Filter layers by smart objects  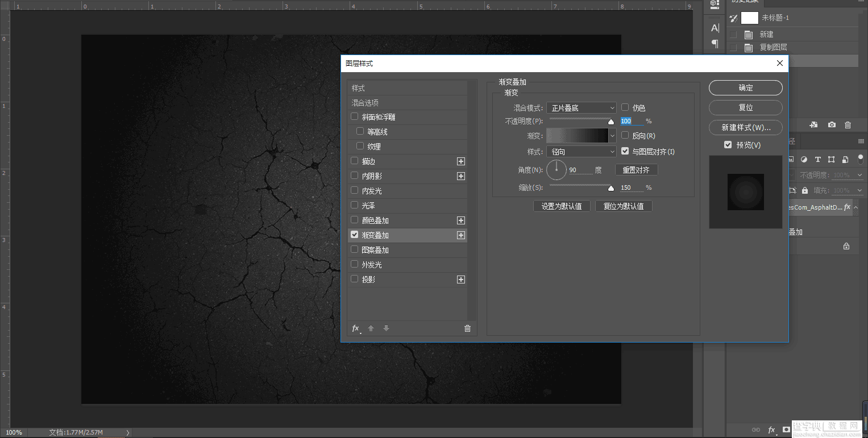pyautogui.click(x=845, y=160)
